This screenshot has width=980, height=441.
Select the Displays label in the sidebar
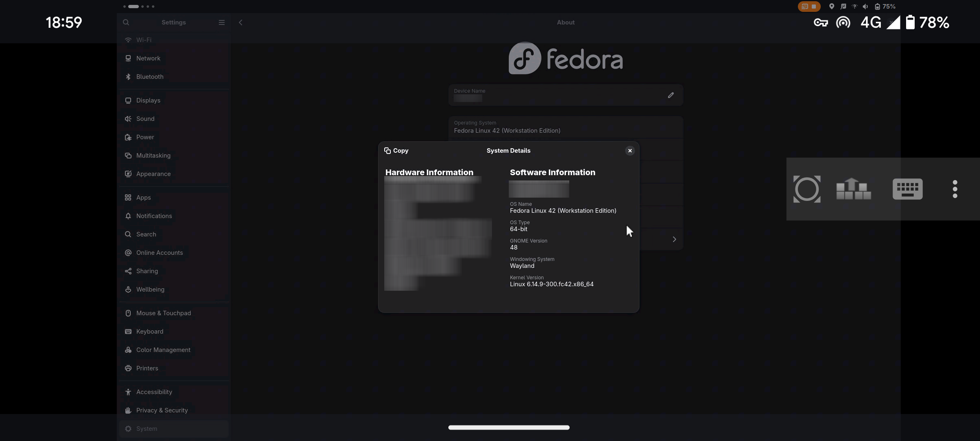tap(148, 100)
